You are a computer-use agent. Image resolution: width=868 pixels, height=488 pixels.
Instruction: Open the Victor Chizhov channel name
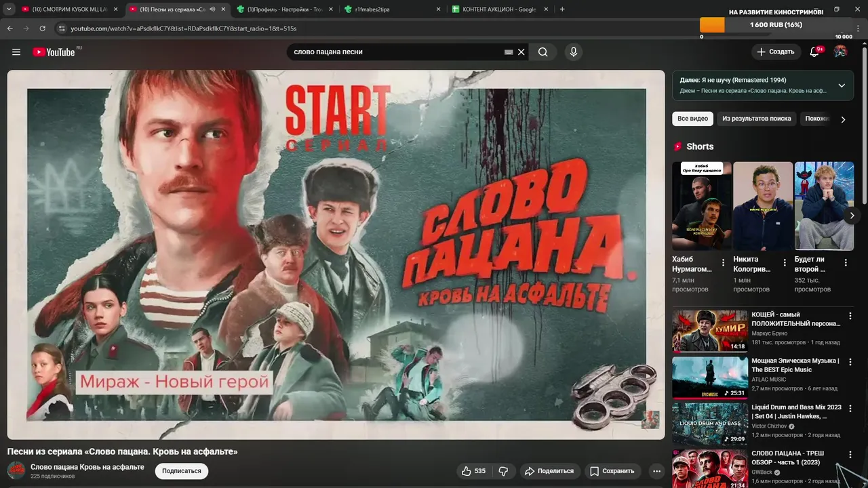[769, 426]
